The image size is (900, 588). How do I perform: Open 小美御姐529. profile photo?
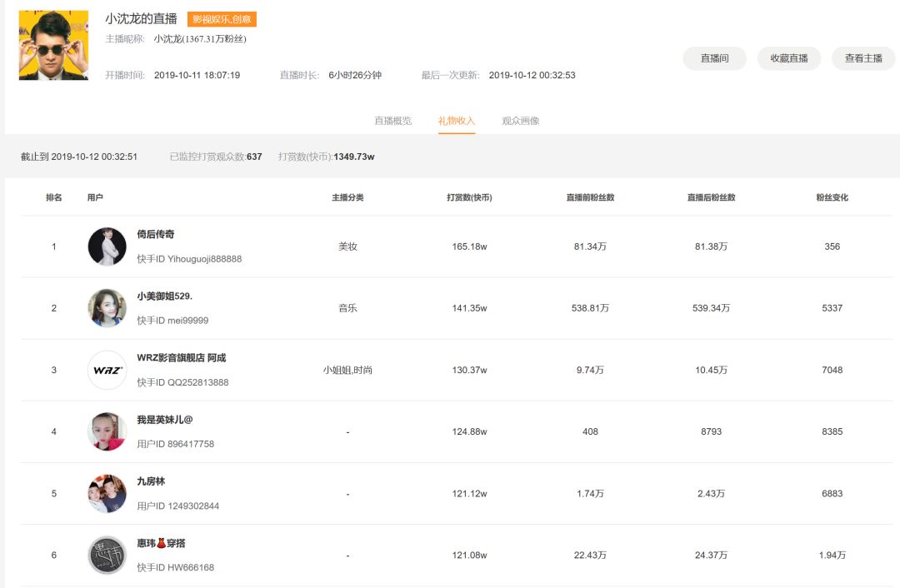click(x=106, y=308)
